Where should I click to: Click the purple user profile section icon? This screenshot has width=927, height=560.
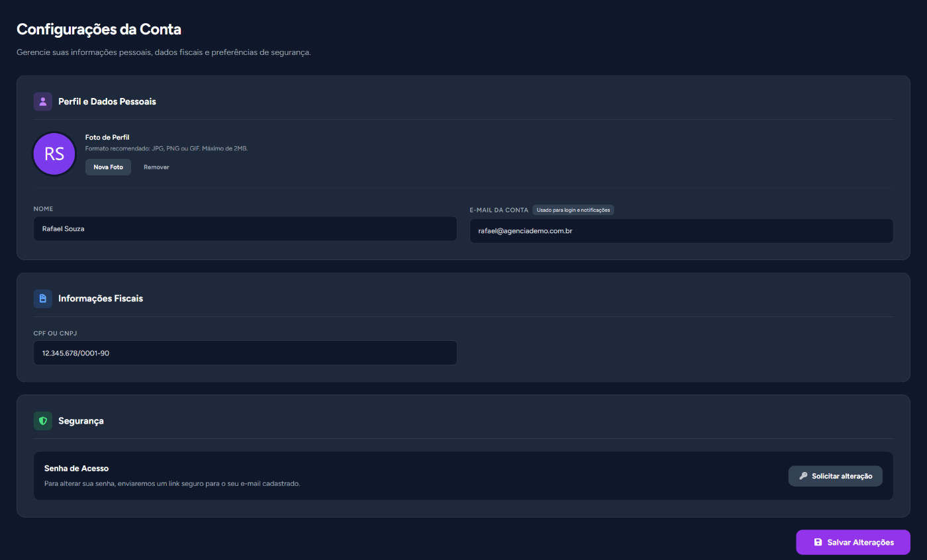[43, 101]
